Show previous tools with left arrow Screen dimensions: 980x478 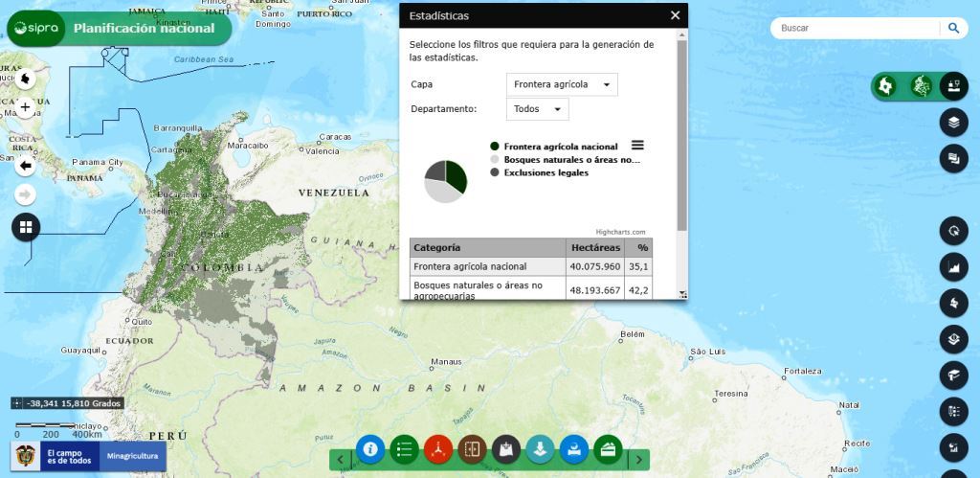(x=341, y=460)
